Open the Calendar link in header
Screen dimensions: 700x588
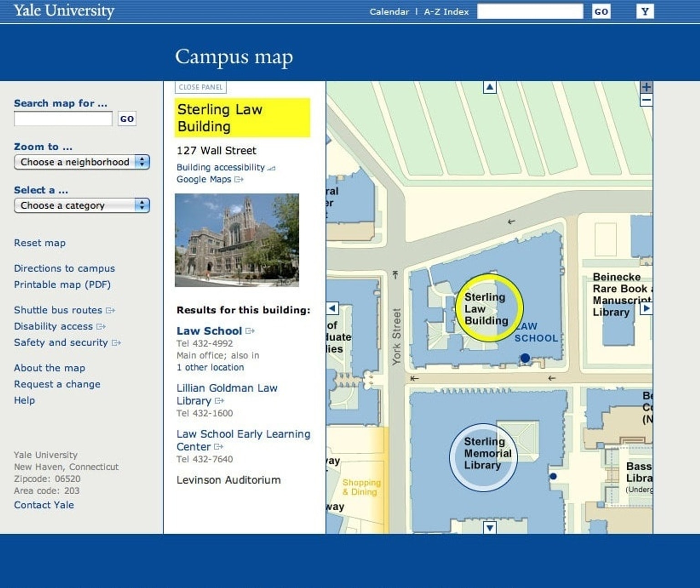[389, 12]
